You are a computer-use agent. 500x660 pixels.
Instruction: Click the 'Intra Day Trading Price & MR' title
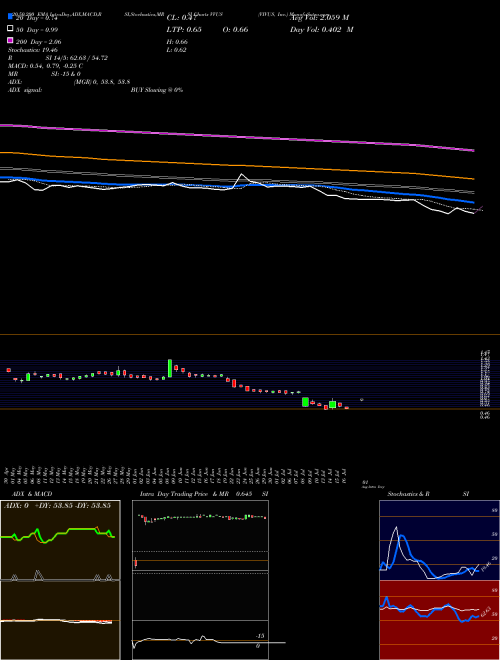coord(184,494)
